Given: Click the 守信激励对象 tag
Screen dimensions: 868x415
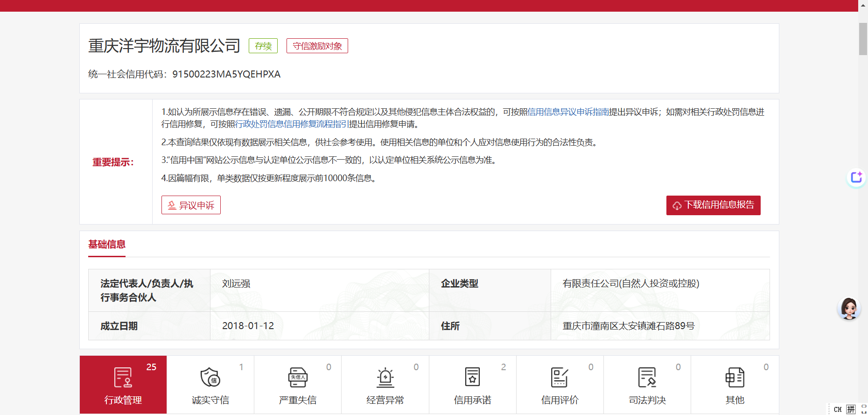Looking at the screenshot, I should 317,46.
